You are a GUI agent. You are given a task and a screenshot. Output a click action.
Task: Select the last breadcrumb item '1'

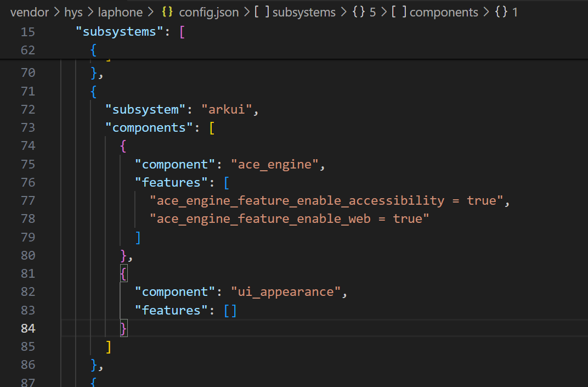[x=515, y=13]
